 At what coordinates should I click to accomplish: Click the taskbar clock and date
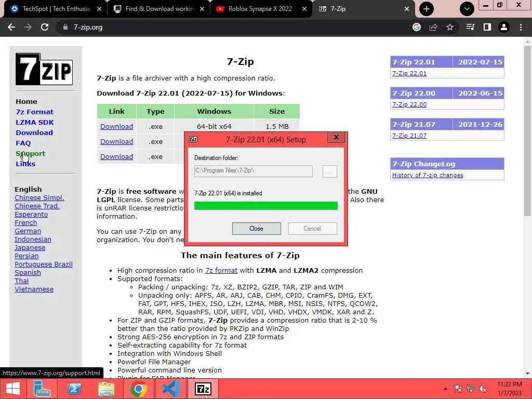click(509, 389)
